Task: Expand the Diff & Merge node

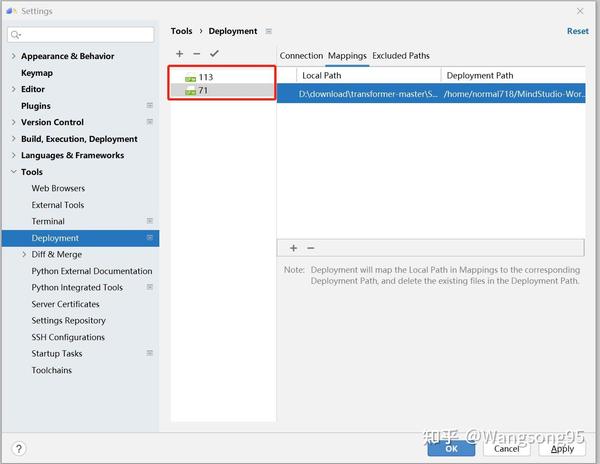Action: [x=24, y=255]
